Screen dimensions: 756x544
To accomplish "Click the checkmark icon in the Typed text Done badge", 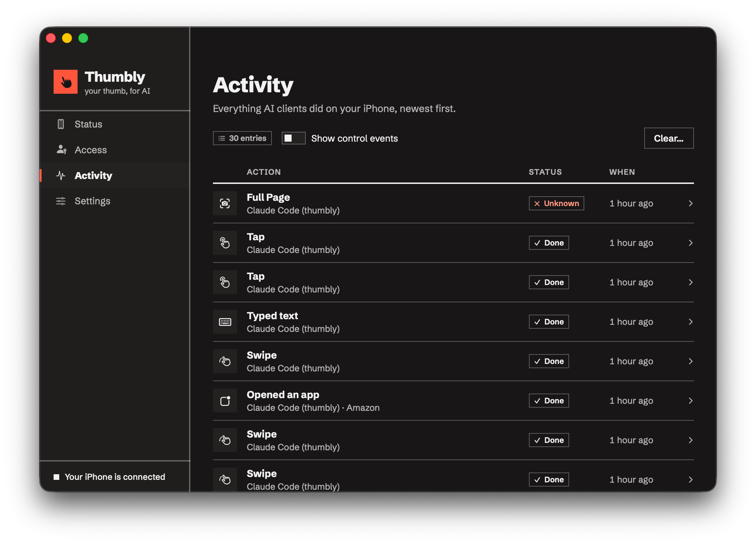I will coord(537,322).
